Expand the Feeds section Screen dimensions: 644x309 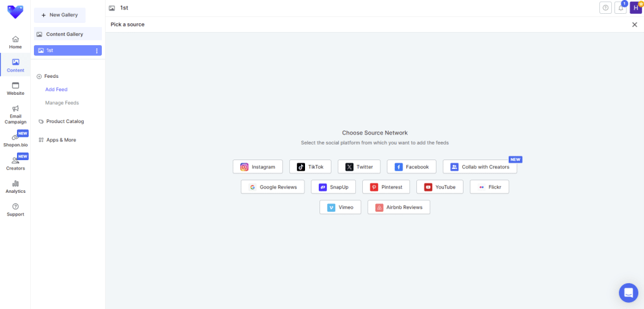[48, 76]
